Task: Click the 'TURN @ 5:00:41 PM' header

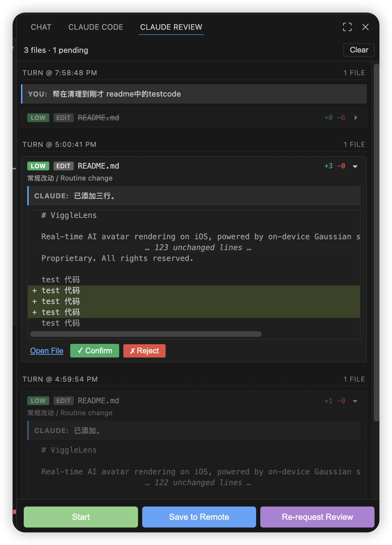Action: pos(59,144)
